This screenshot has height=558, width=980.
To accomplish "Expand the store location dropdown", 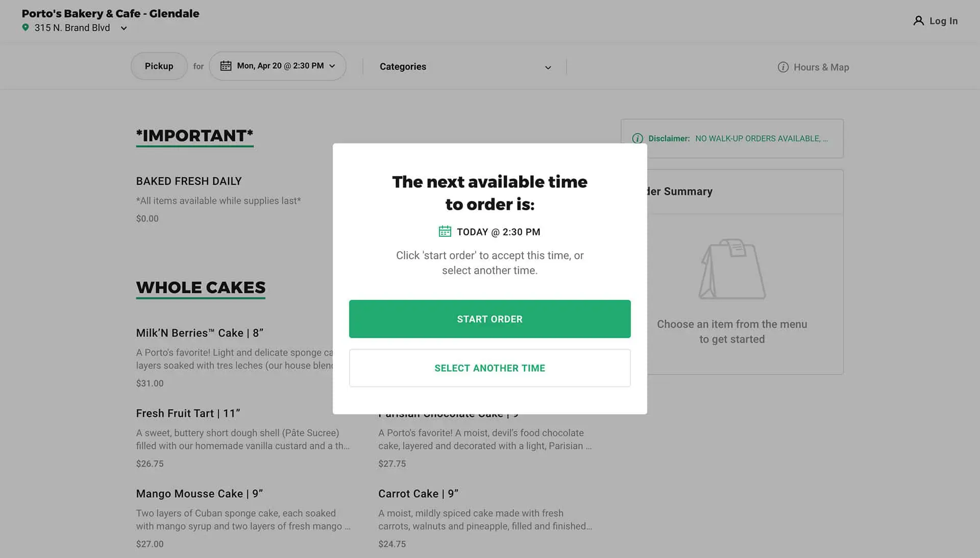I will (123, 28).
